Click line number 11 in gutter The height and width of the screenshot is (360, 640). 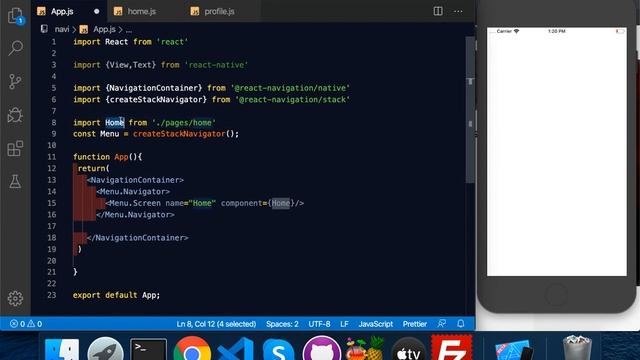[51, 157]
